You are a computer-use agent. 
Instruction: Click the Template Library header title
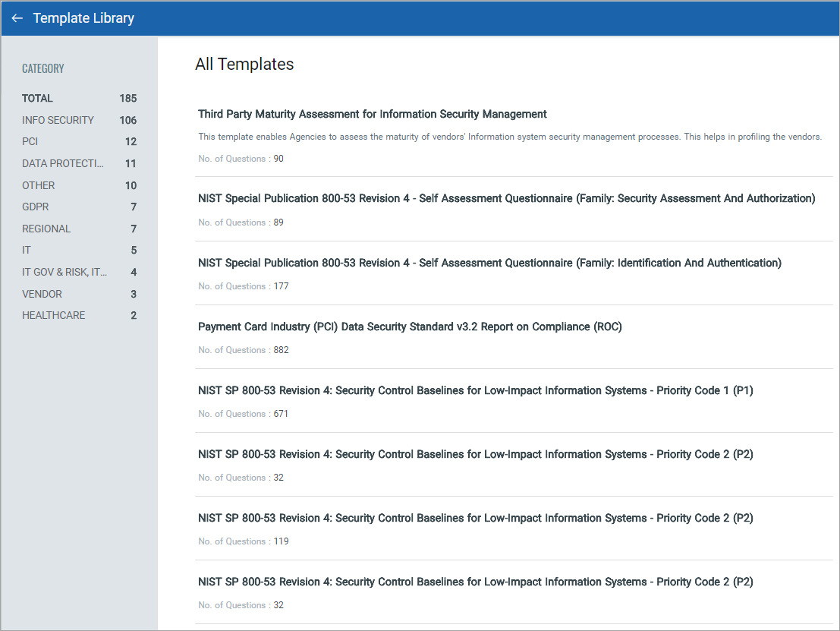click(x=83, y=18)
